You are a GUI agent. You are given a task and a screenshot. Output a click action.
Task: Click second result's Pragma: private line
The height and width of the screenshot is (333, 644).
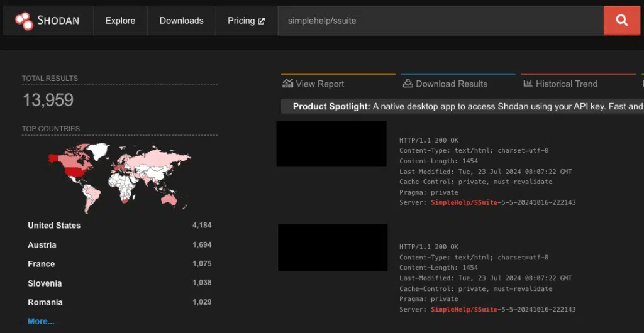tap(429, 299)
